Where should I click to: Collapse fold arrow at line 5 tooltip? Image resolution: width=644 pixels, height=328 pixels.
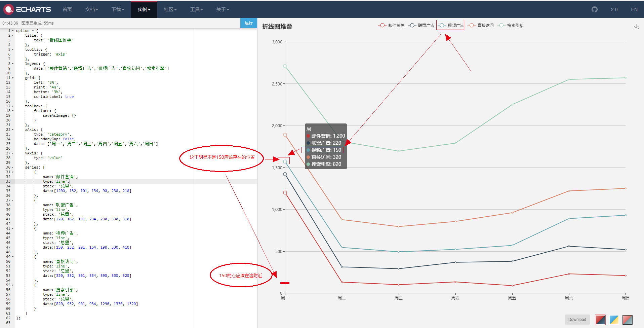(x=13, y=49)
